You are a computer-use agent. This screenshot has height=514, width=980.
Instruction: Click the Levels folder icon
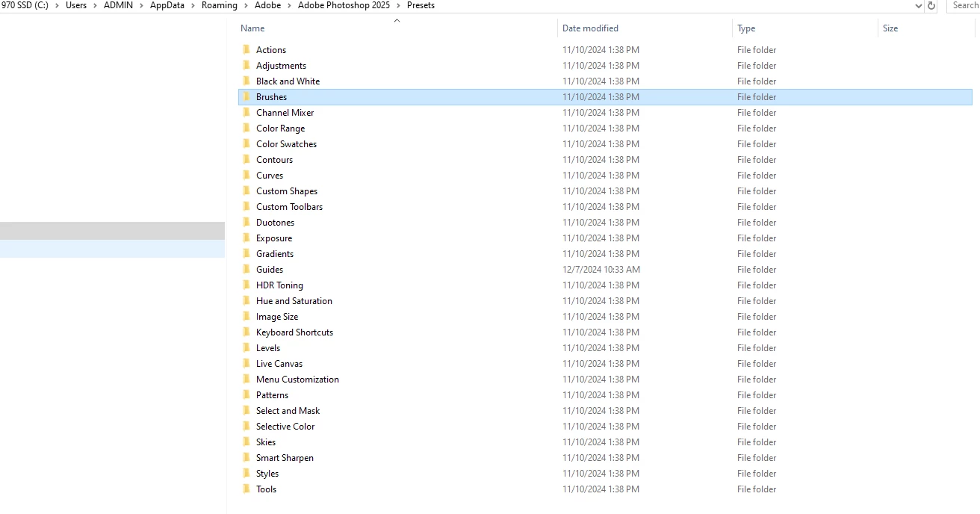click(x=246, y=348)
